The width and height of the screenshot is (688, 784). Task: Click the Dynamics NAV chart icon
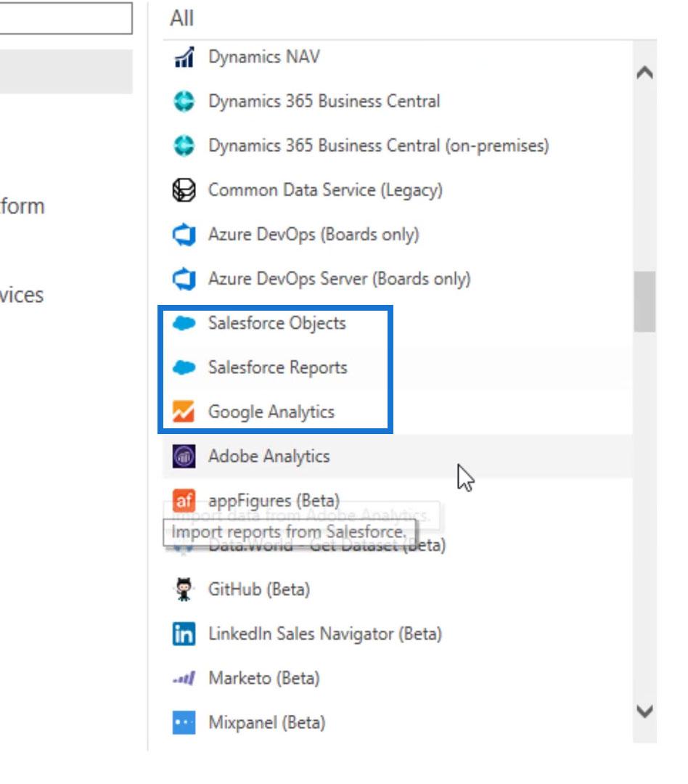[x=184, y=57]
